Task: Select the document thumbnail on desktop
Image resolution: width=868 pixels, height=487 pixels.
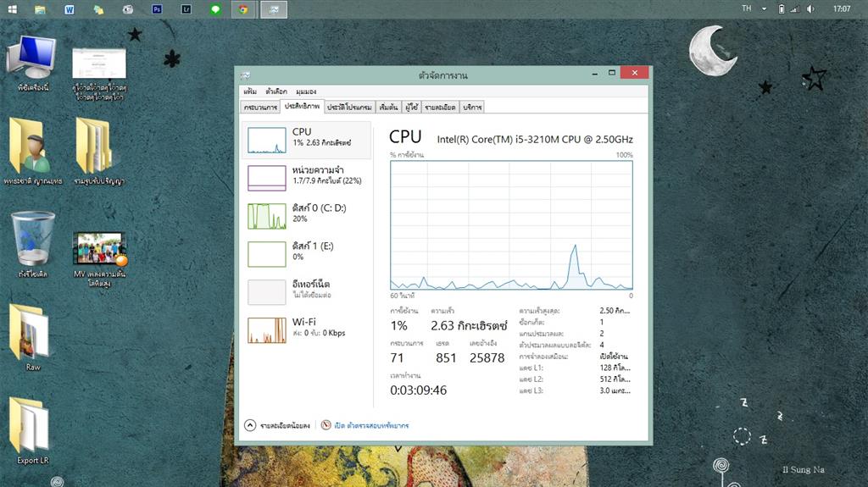Action: pos(100,74)
